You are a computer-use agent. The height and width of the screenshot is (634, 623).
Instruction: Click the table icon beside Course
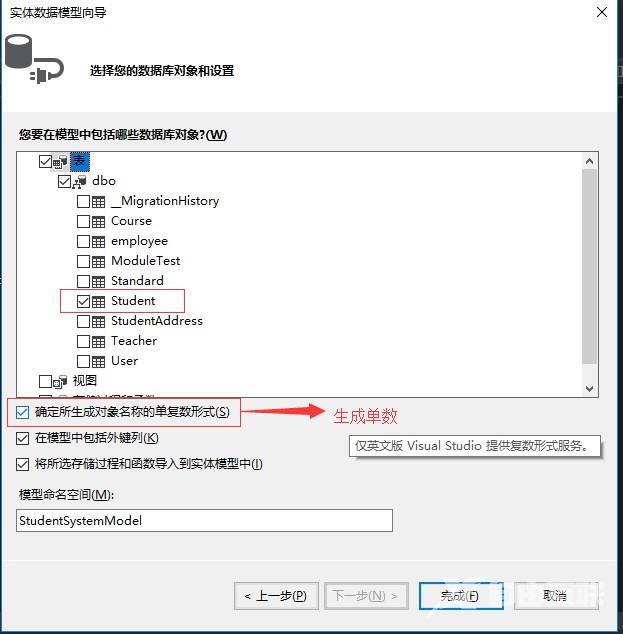click(98, 222)
